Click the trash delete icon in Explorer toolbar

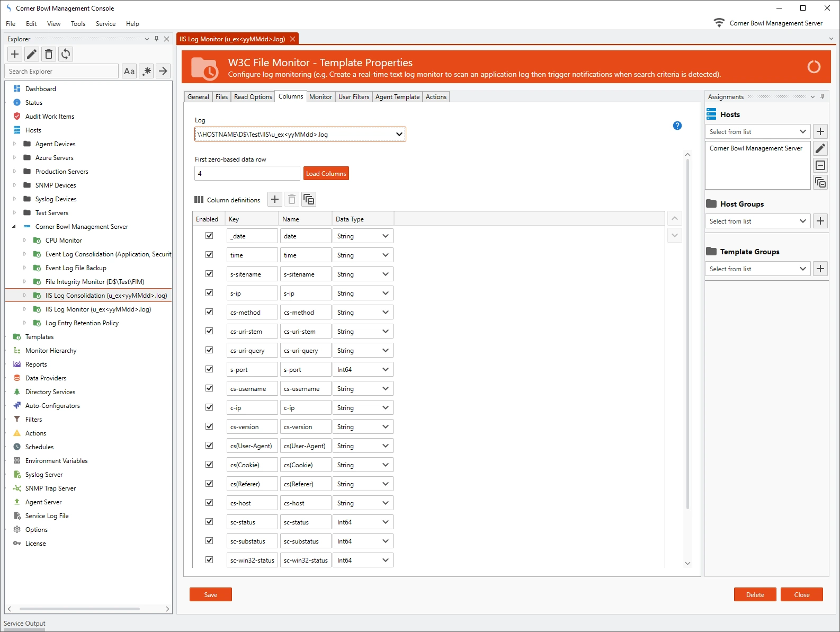pos(49,54)
